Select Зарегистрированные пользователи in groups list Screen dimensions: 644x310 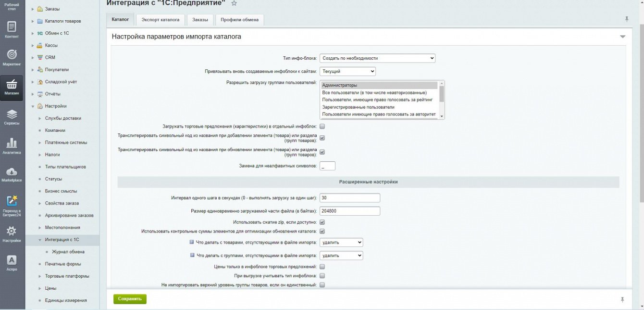click(380, 107)
